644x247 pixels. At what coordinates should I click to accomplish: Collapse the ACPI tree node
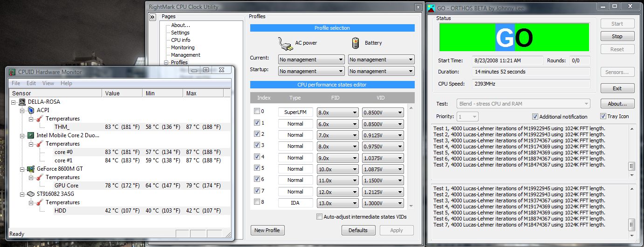(22, 110)
